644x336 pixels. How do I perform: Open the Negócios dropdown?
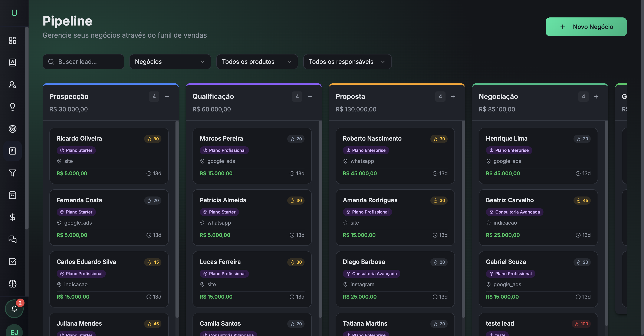[170, 62]
